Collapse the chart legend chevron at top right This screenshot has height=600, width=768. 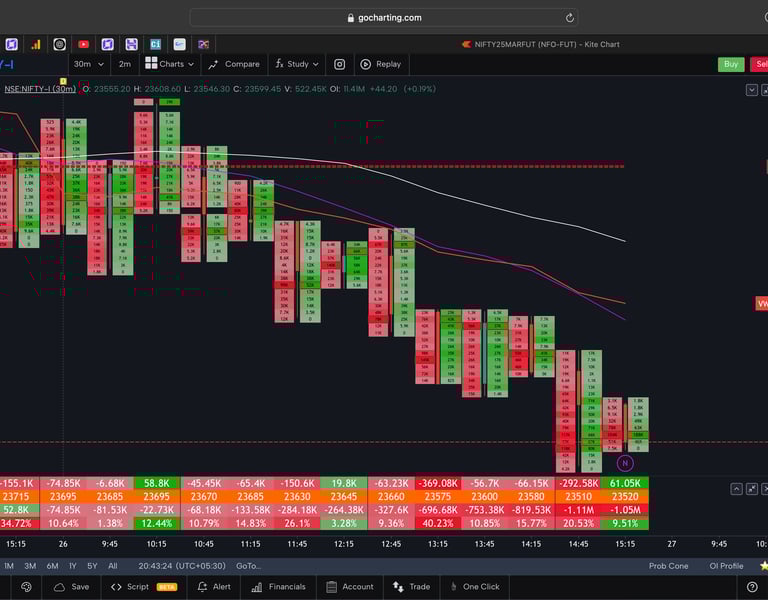tap(752, 90)
